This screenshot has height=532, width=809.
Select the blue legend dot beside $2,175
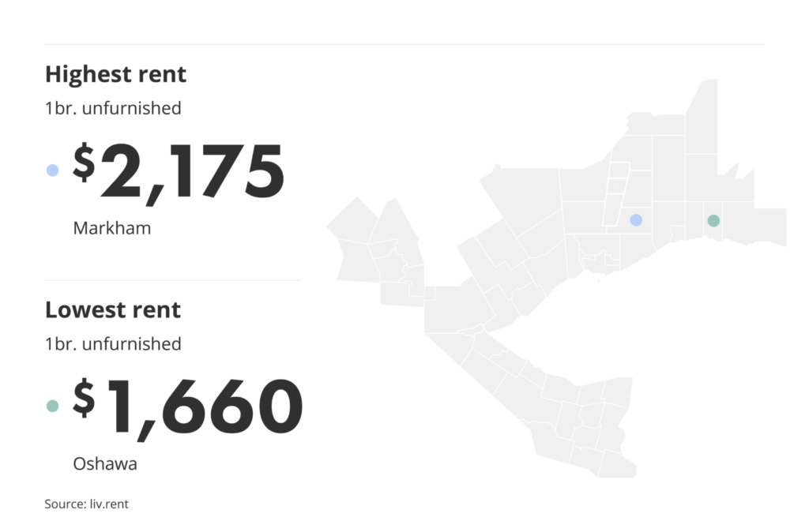point(53,170)
